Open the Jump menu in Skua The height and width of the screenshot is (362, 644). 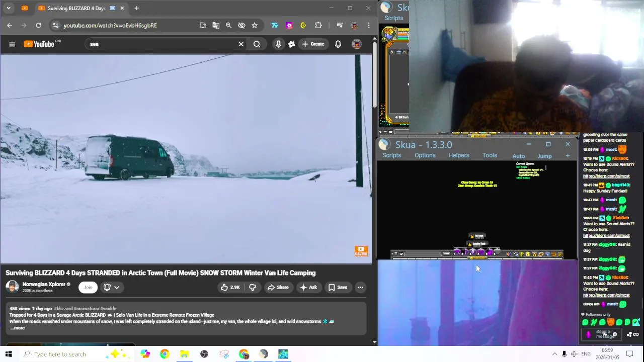pyautogui.click(x=544, y=156)
